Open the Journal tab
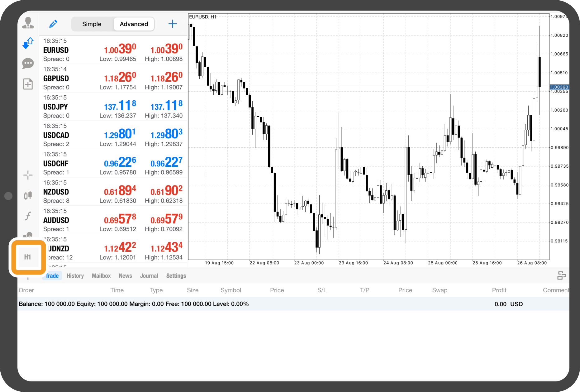This screenshot has width=580, height=392. [149, 276]
